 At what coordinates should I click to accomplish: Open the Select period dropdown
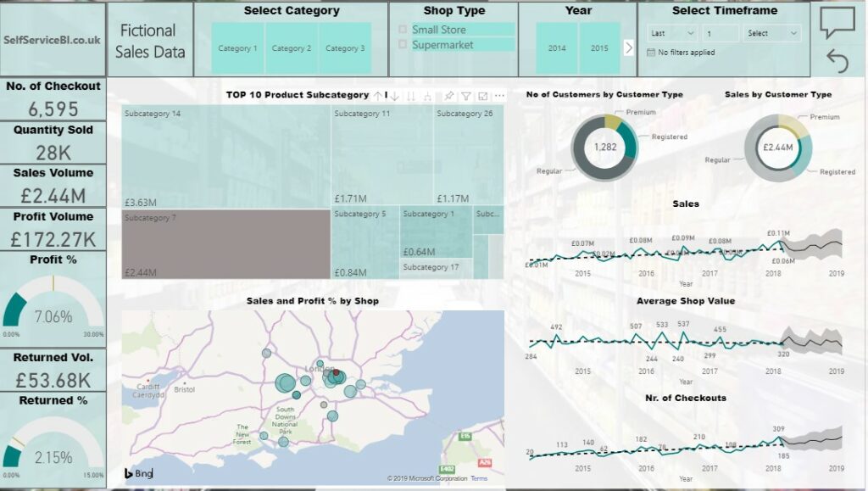[772, 33]
